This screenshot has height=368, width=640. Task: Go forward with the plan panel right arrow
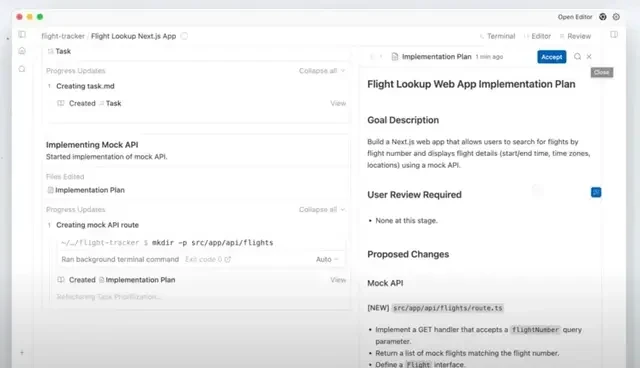(x=381, y=57)
